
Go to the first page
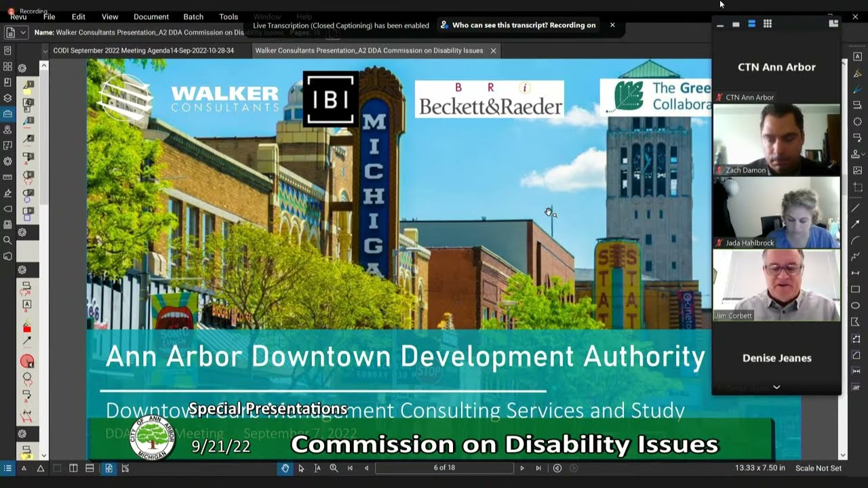pos(350,468)
